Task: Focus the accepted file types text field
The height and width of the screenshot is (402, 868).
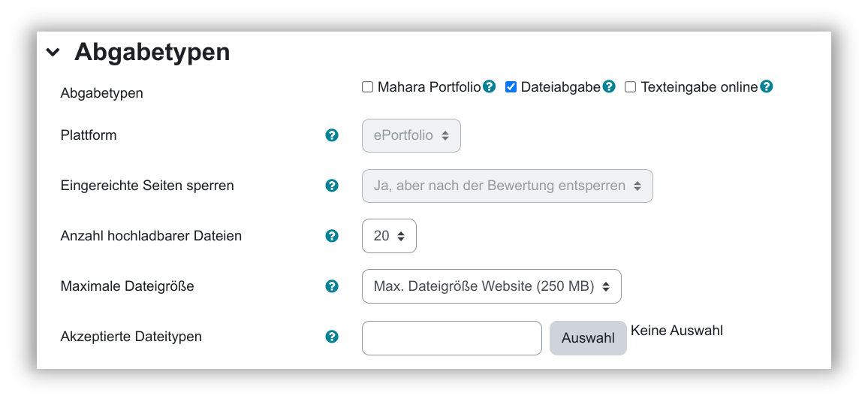Action: pos(451,338)
